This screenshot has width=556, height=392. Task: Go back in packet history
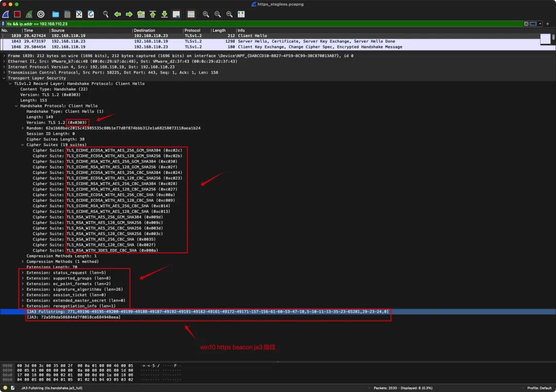click(117, 14)
